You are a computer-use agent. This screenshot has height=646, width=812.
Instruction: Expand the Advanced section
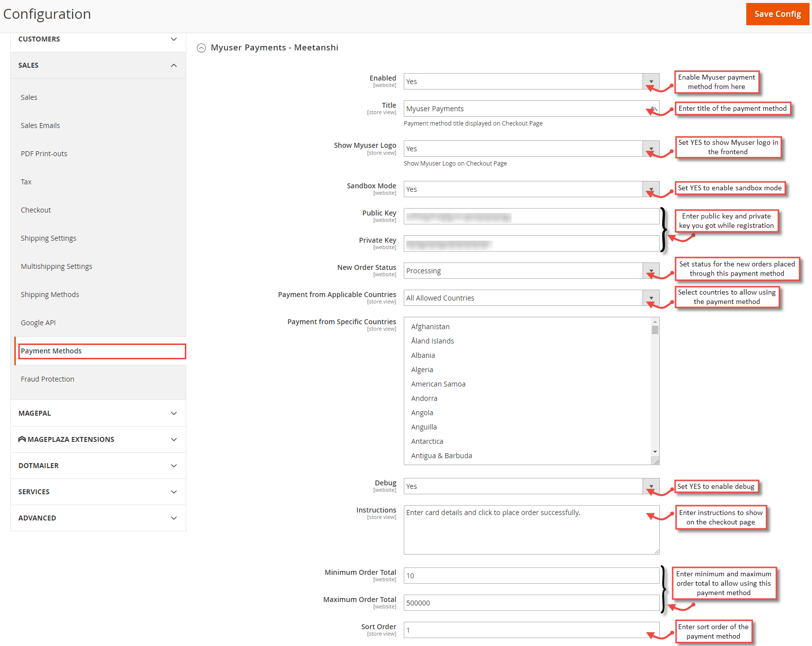tap(98, 518)
